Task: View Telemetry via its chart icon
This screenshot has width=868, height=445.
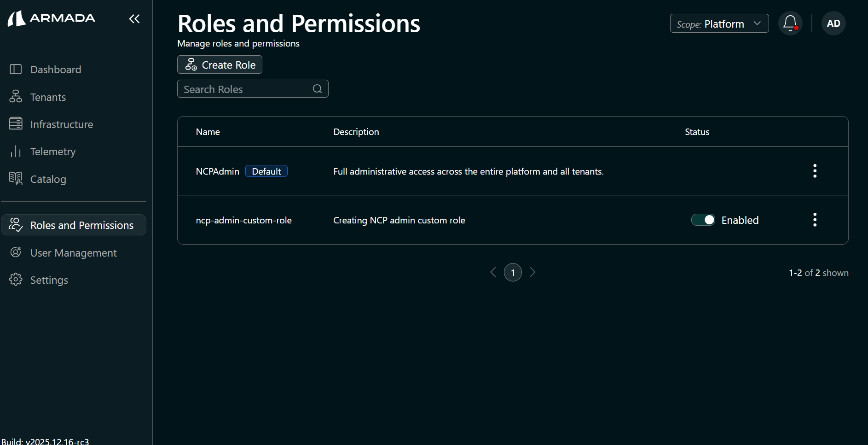Action: [15, 151]
